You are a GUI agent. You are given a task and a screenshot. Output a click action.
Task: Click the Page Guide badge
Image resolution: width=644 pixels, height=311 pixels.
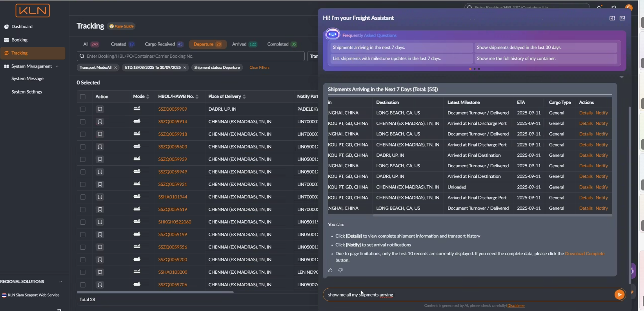(x=122, y=26)
